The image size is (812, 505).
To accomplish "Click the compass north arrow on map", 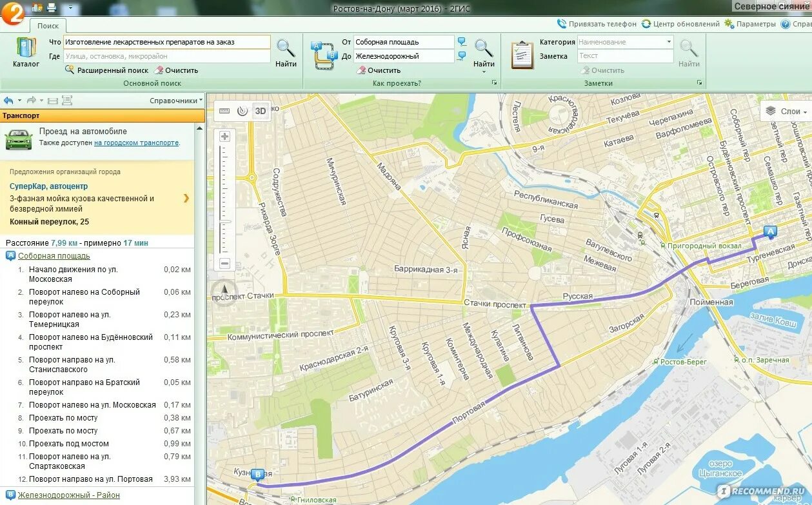I will tap(224, 292).
